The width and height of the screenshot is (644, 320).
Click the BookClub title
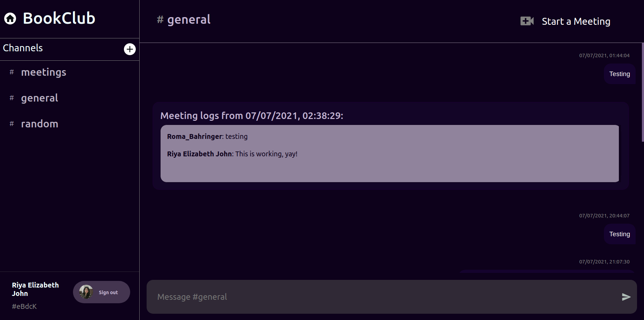tap(59, 18)
